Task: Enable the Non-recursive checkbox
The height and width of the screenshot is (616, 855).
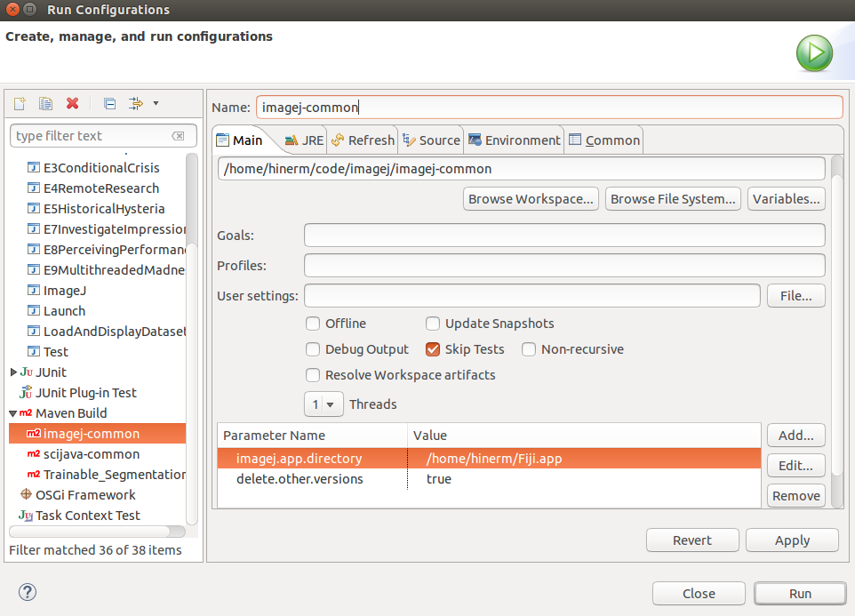Action: click(x=529, y=349)
